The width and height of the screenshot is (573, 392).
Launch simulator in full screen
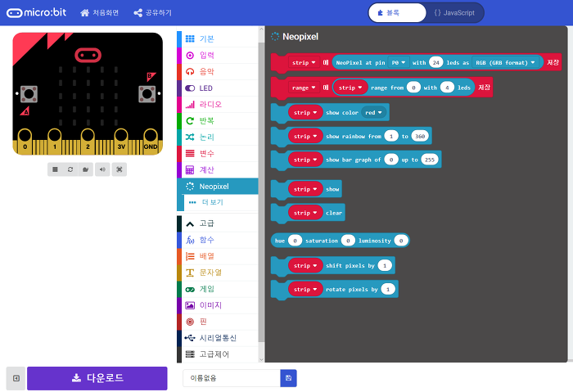[x=120, y=169]
